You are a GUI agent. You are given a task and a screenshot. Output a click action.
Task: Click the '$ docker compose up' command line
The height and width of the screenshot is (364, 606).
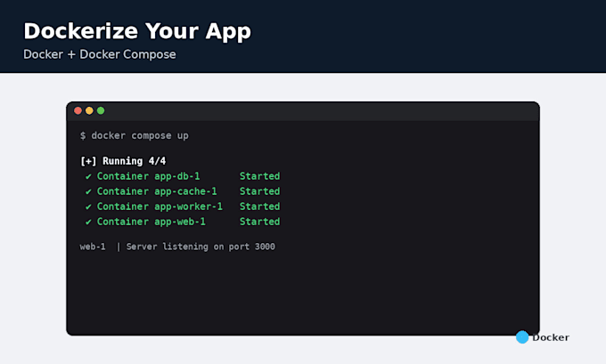134,136
